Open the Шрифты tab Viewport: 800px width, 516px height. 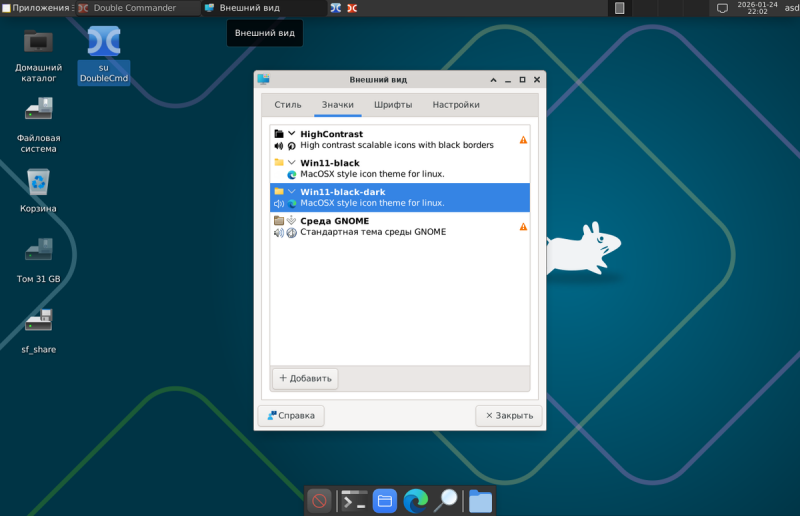pos(393,105)
